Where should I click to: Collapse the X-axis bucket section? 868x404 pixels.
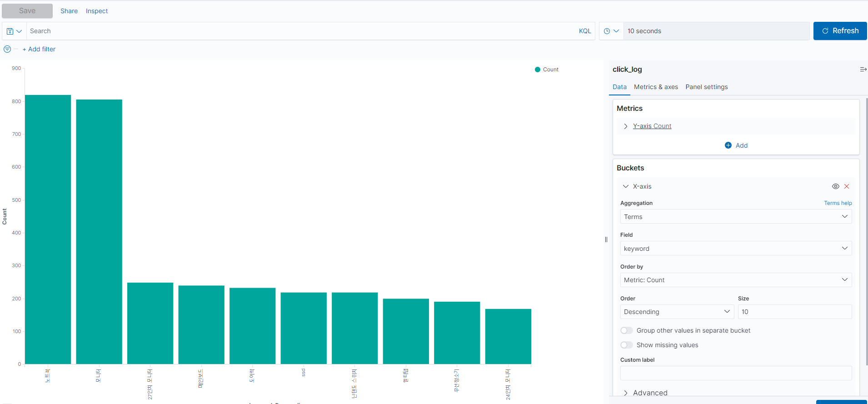pyautogui.click(x=626, y=186)
